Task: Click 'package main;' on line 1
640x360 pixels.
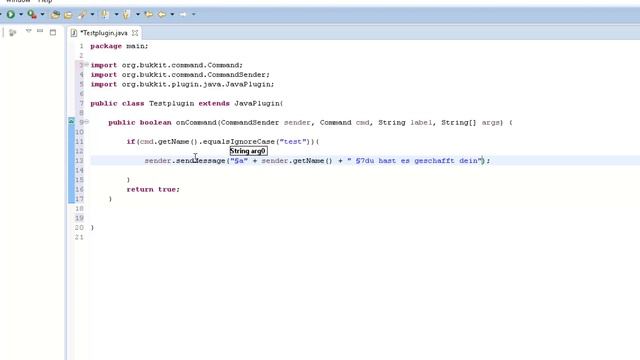Action: pyautogui.click(x=119, y=46)
